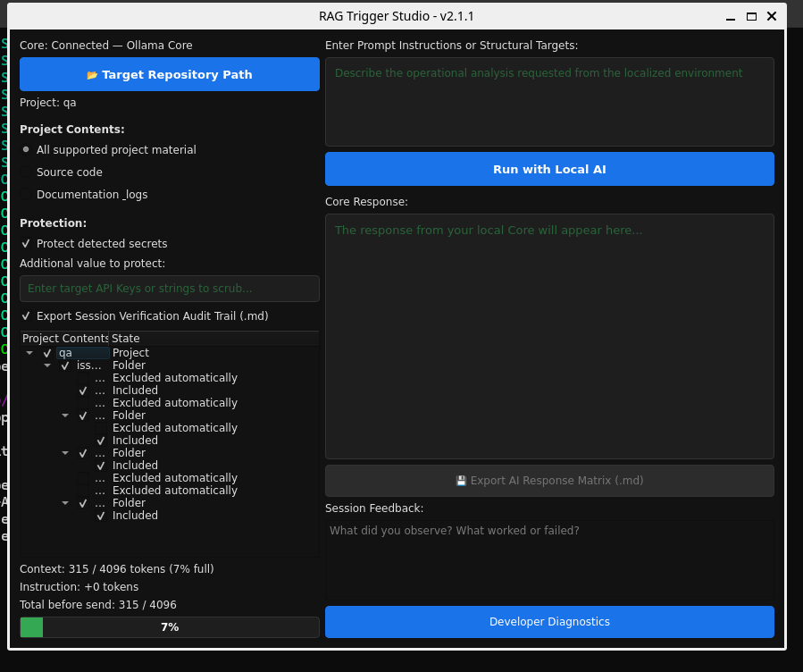Select the Source code radio option
The image size is (803, 672).
(x=62, y=172)
